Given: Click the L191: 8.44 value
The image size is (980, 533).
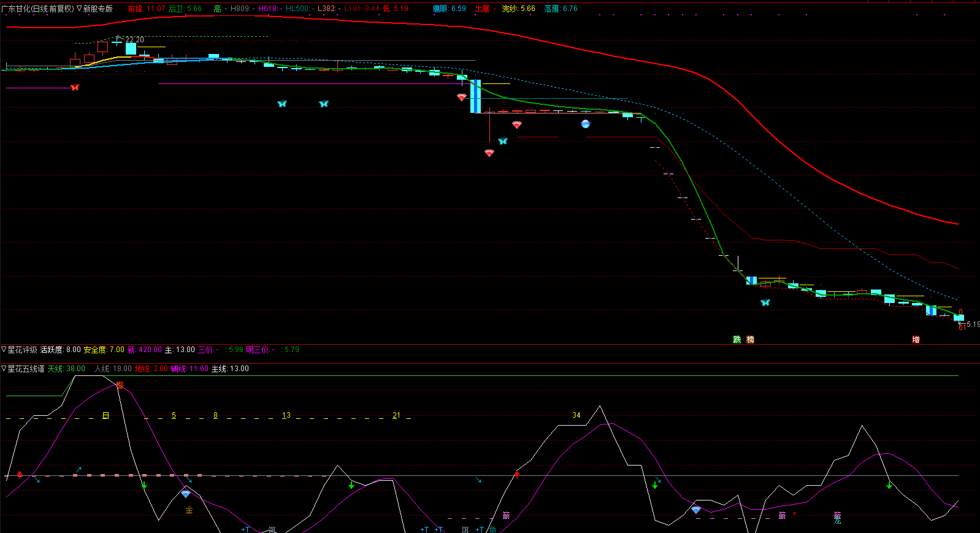Looking at the screenshot, I should point(362,9).
